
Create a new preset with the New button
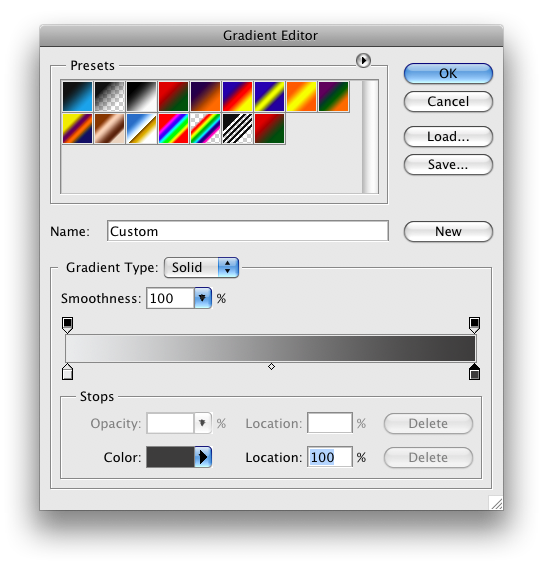pos(448,231)
